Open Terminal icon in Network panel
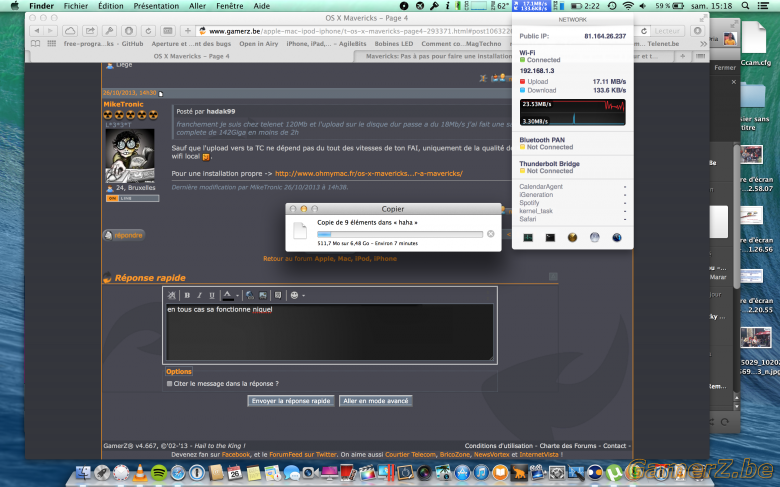The width and height of the screenshot is (780, 487). pos(550,237)
